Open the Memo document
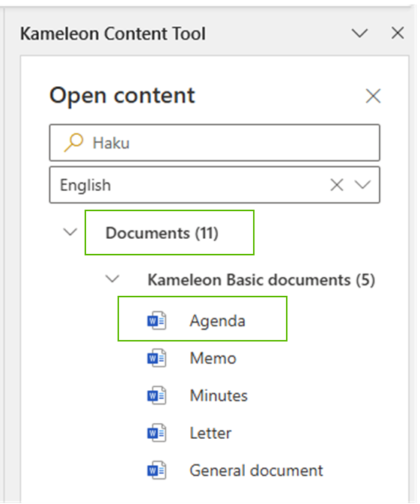The width and height of the screenshot is (420, 504). click(x=213, y=358)
